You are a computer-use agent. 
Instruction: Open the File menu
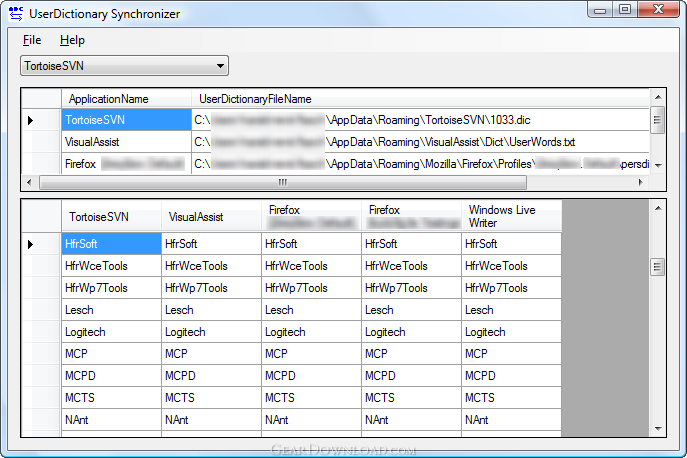click(x=32, y=40)
